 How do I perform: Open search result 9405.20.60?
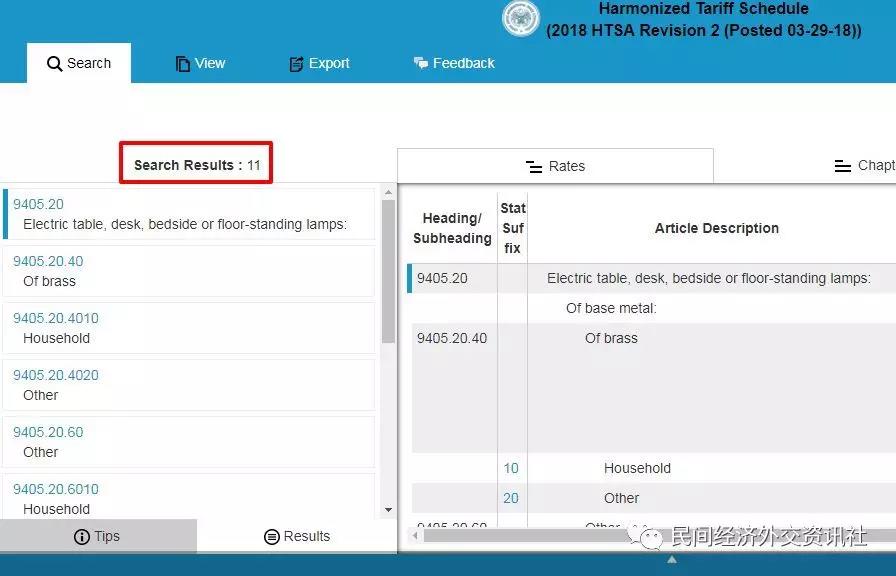(189, 442)
